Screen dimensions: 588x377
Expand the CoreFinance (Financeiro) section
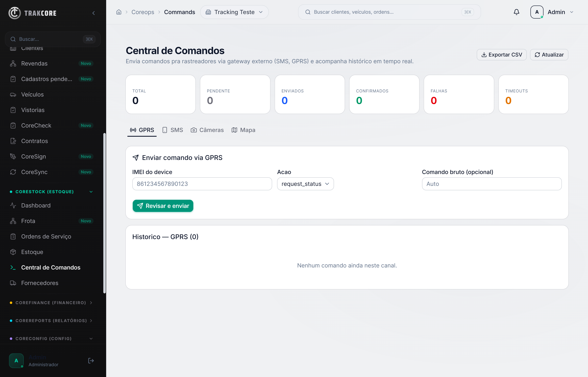51,303
